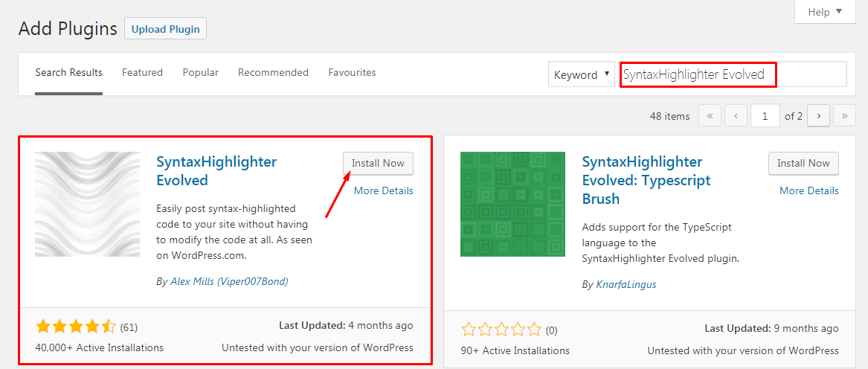868x369 pixels.
Task: Click the orange star rating of SyntaxHighlighter Evolved
Action: click(76, 327)
